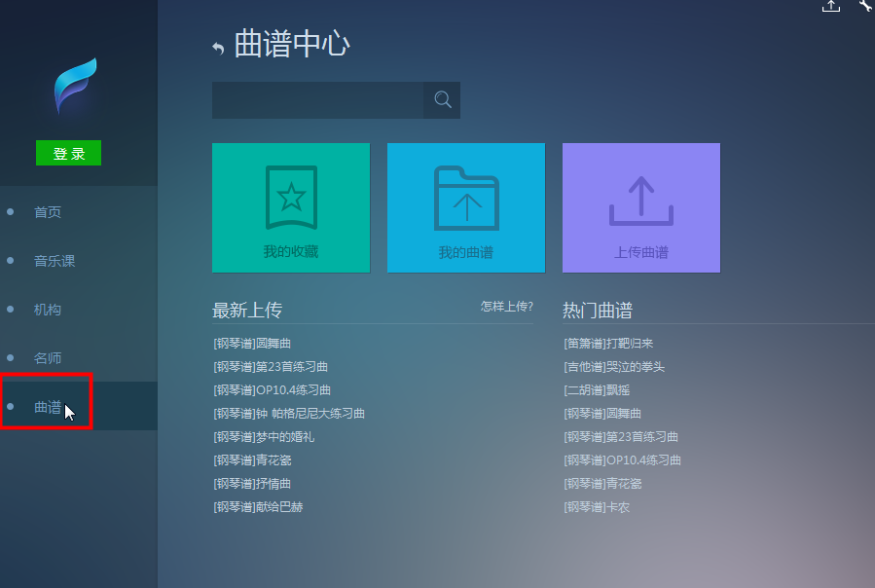Open the wrench settings icon
The image size is (875, 588).
(866, 5)
